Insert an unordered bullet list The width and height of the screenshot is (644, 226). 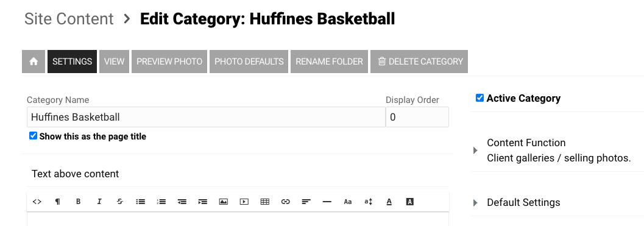[141, 202]
